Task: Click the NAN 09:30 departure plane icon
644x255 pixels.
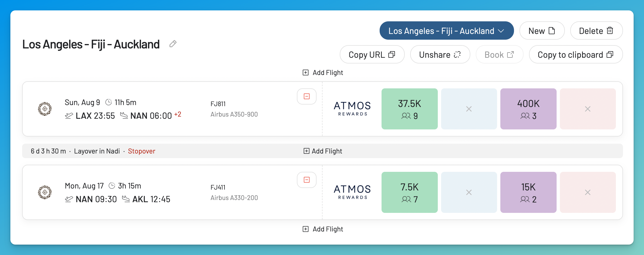Action: coord(69,199)
